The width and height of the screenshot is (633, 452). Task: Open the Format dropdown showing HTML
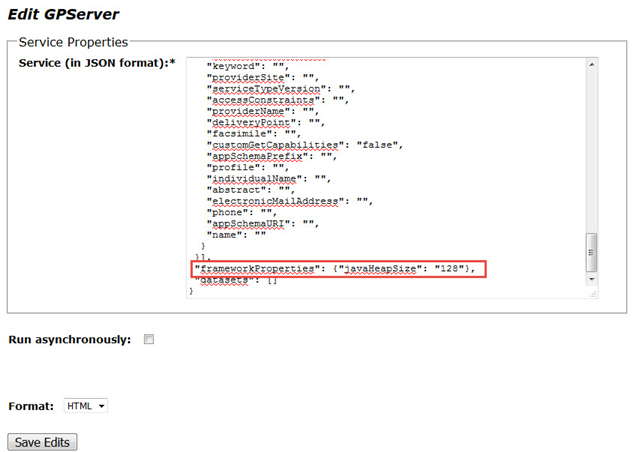coord(85,406)
